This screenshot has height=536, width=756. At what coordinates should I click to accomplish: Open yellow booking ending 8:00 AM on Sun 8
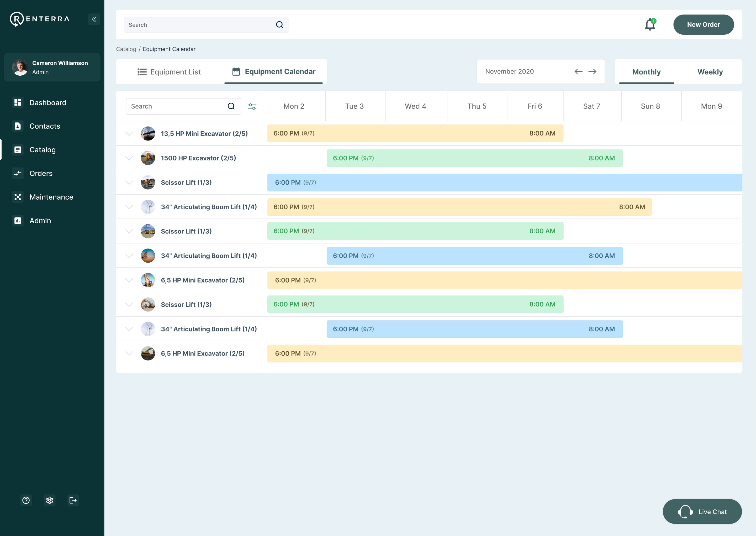point(459,207)
